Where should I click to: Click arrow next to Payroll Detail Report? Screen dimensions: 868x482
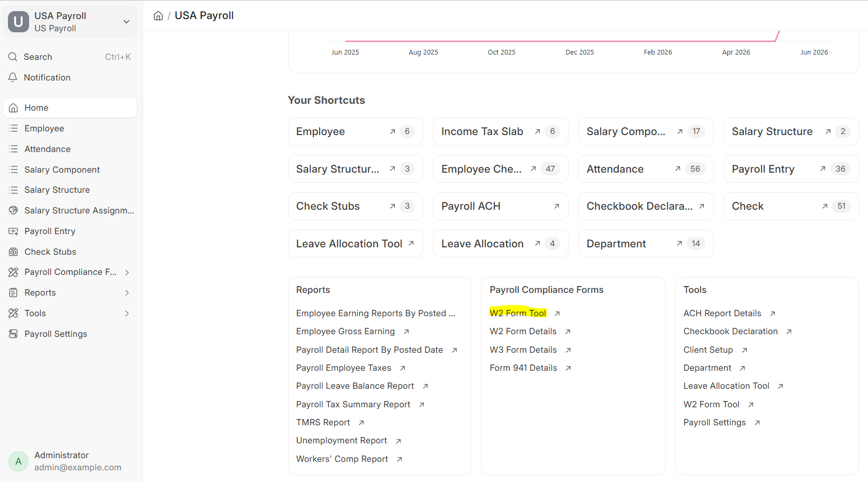click(x=454, y=350)
